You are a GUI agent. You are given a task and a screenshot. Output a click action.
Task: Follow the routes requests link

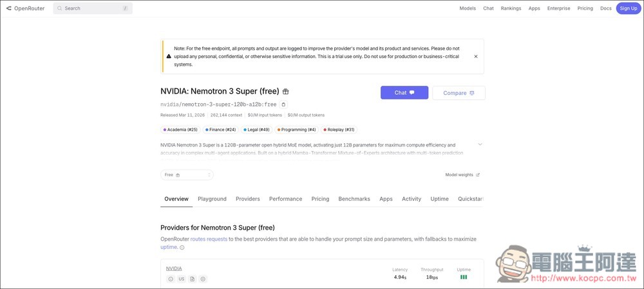pyautogui.click(x=209, y=239)
